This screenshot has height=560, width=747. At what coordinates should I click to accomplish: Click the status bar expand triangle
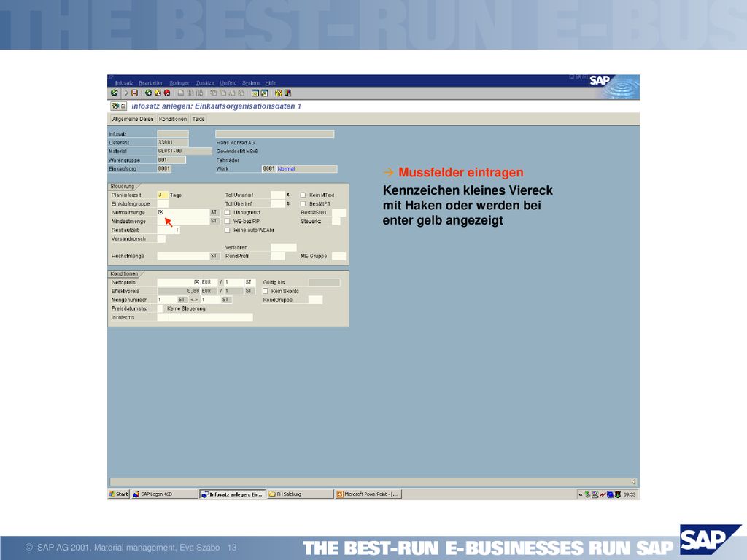pyautogui.click(x=634, y=482)
